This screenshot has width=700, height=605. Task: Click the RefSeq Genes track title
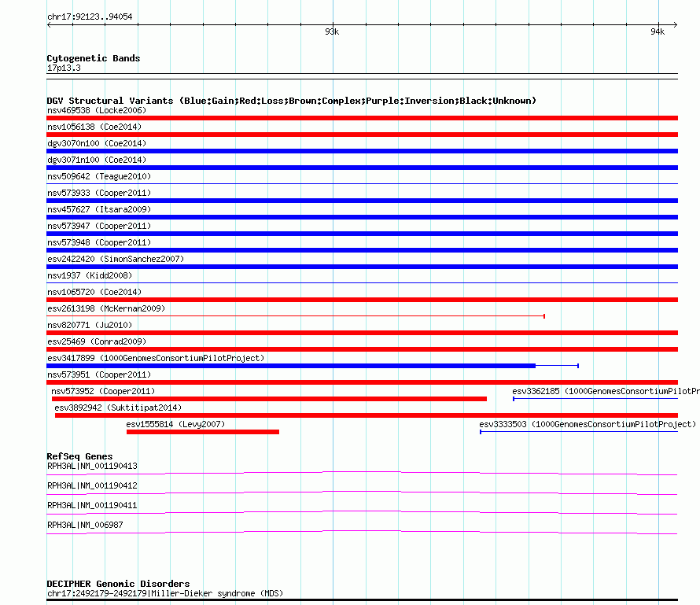[x=79, y=456]
